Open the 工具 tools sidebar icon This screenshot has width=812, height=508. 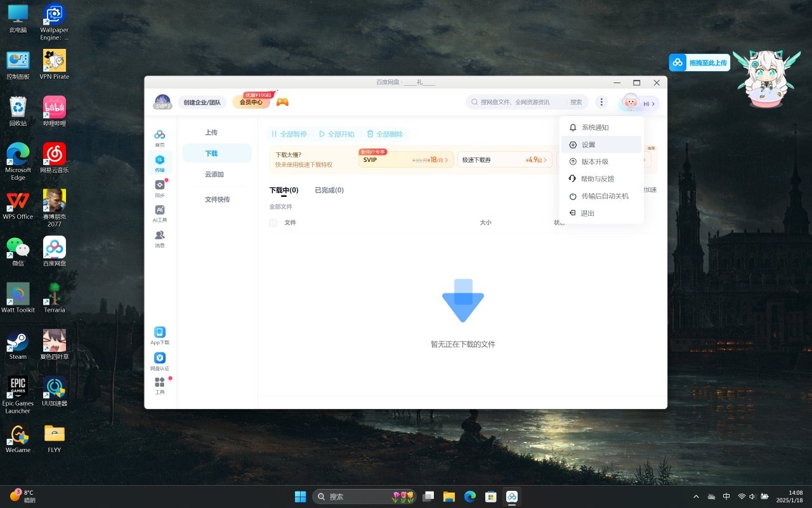click(160, 385)
